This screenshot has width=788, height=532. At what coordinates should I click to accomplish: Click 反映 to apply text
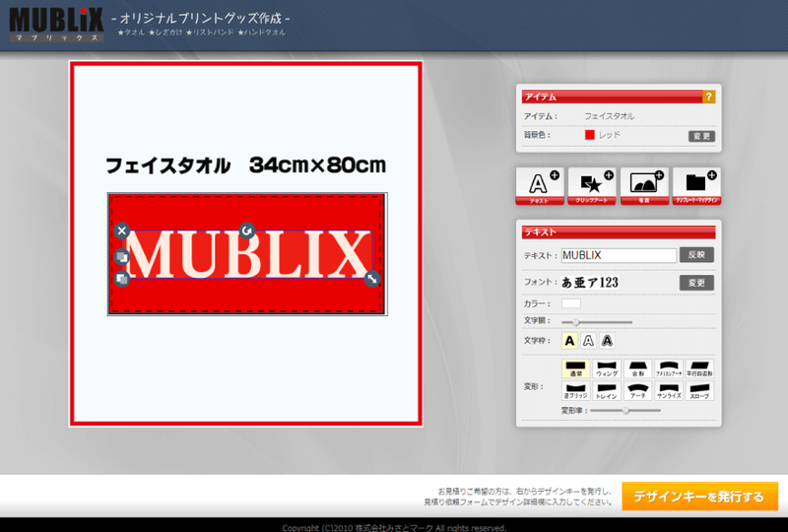click(696, 255)
